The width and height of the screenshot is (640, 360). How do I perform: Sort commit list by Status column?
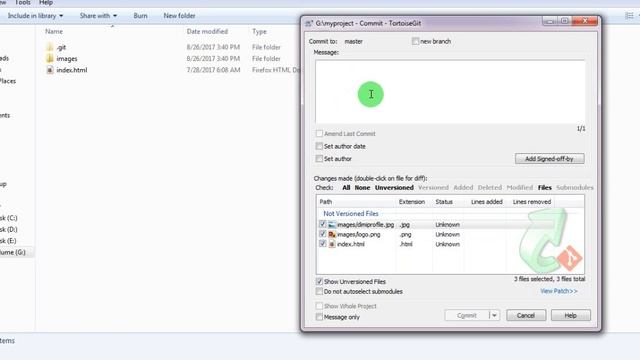(444, 202)
